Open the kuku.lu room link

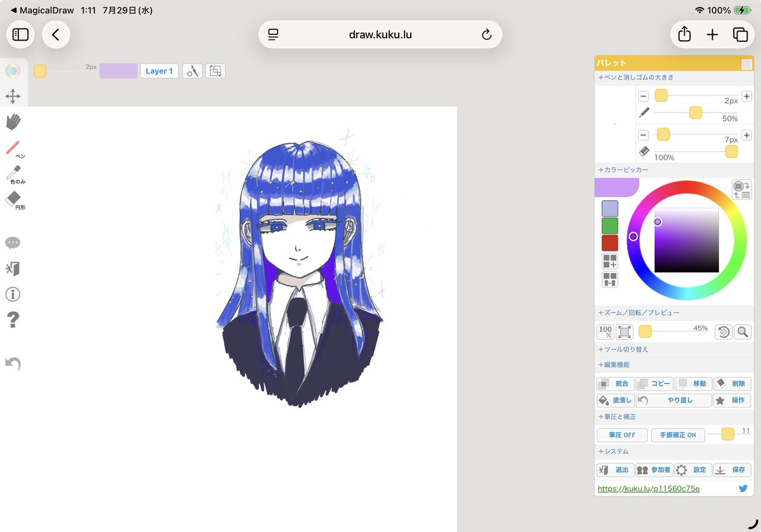coord(649,489)
